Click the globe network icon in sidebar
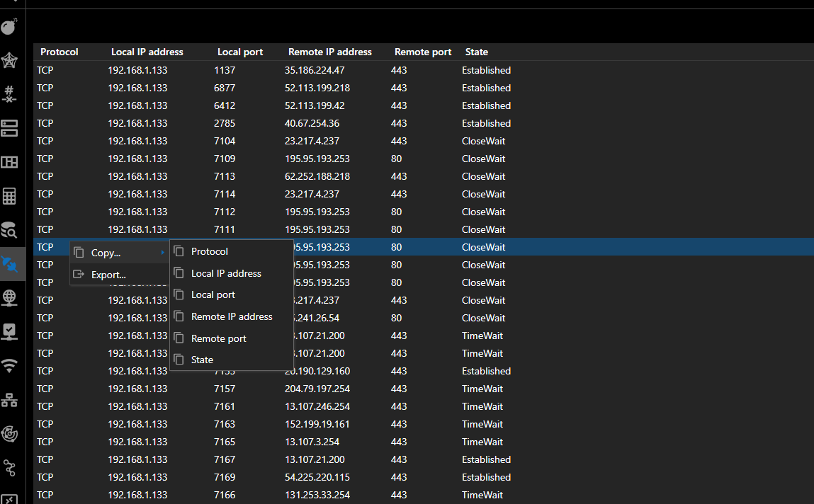 coord(9,298)
